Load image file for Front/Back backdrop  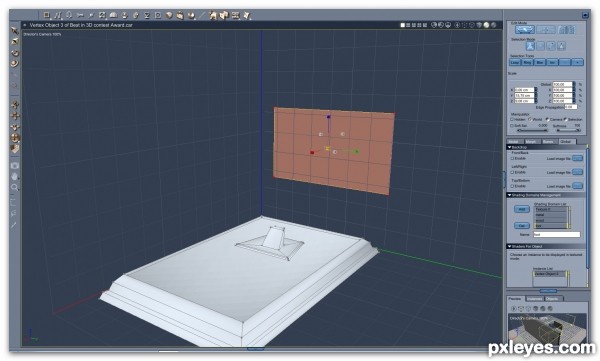[577, 158]
